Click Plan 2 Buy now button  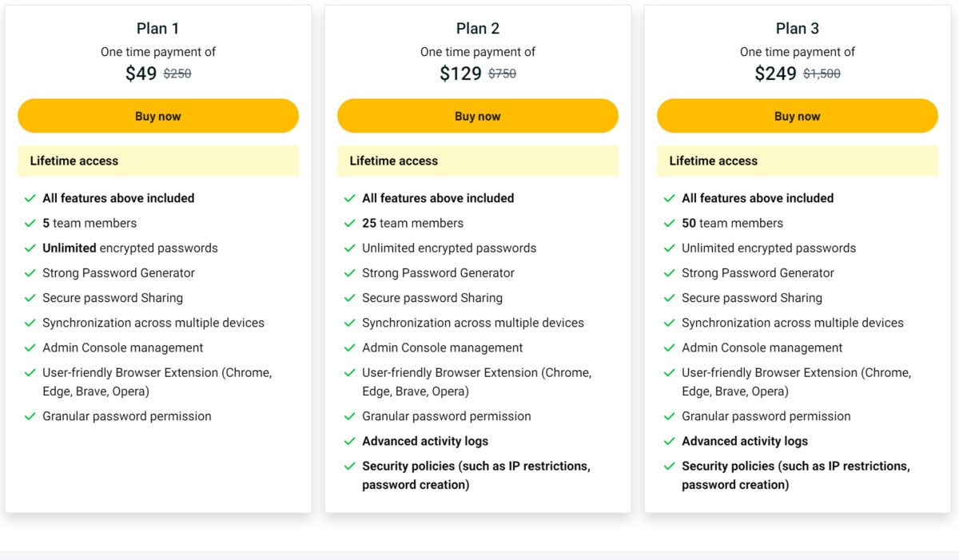click(478, 116)
